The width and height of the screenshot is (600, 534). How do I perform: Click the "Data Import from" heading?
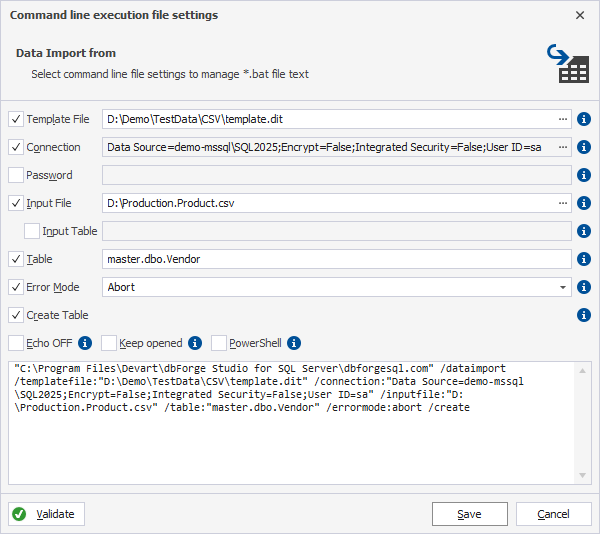pyautogui.click(x=66, y=53)
